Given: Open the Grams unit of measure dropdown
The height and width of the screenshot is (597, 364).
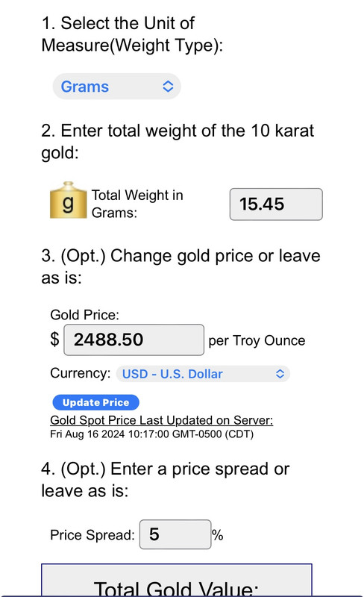Looking at the screenshot, I should 116,87.
